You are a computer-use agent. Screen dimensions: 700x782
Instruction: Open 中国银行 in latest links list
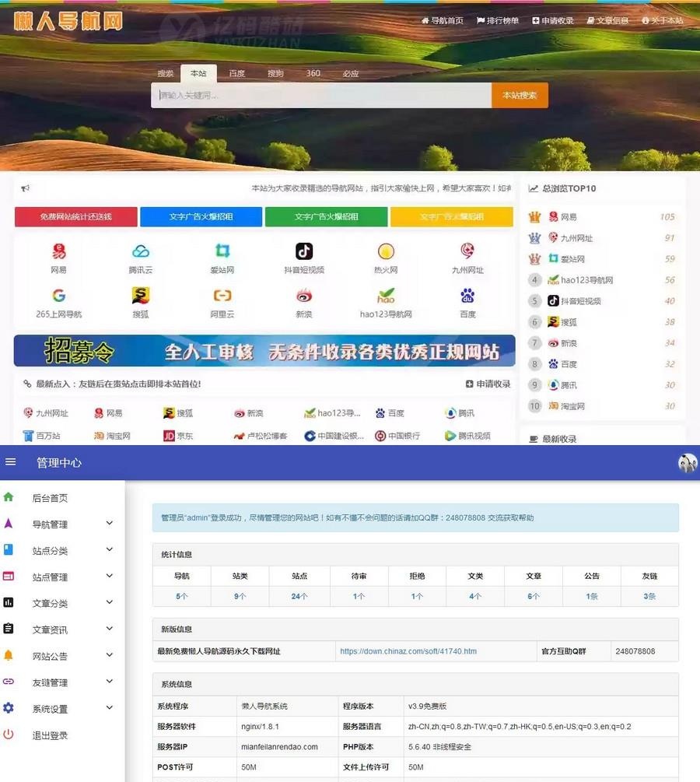click(x=397, y=436)
